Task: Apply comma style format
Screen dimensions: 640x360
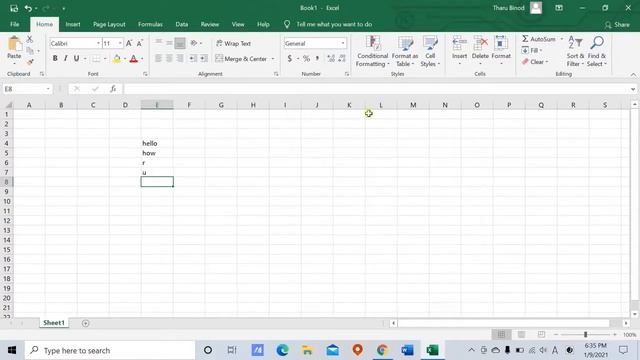Action: 317,58
